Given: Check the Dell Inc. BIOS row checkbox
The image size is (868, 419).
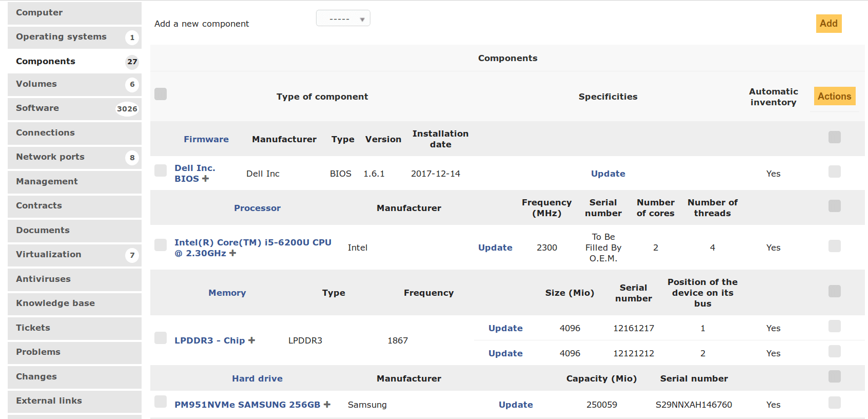Looking at the screenshot, I should [161, 170].
